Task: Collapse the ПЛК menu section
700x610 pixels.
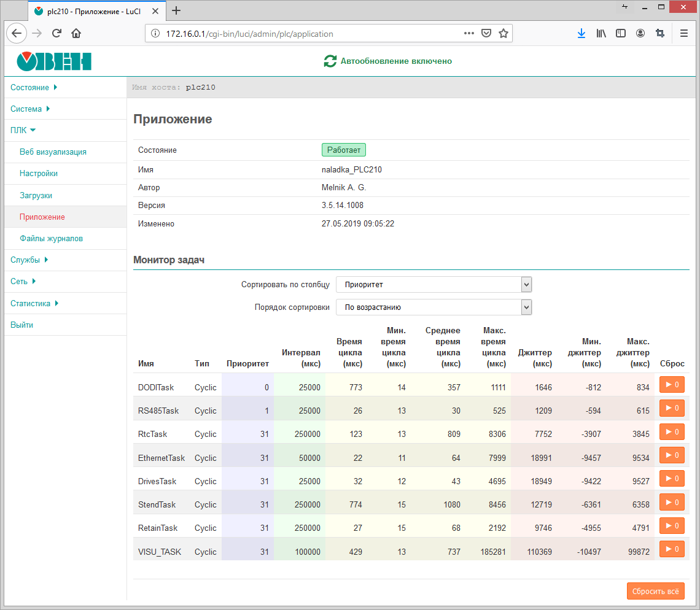Action: [23, 130]
